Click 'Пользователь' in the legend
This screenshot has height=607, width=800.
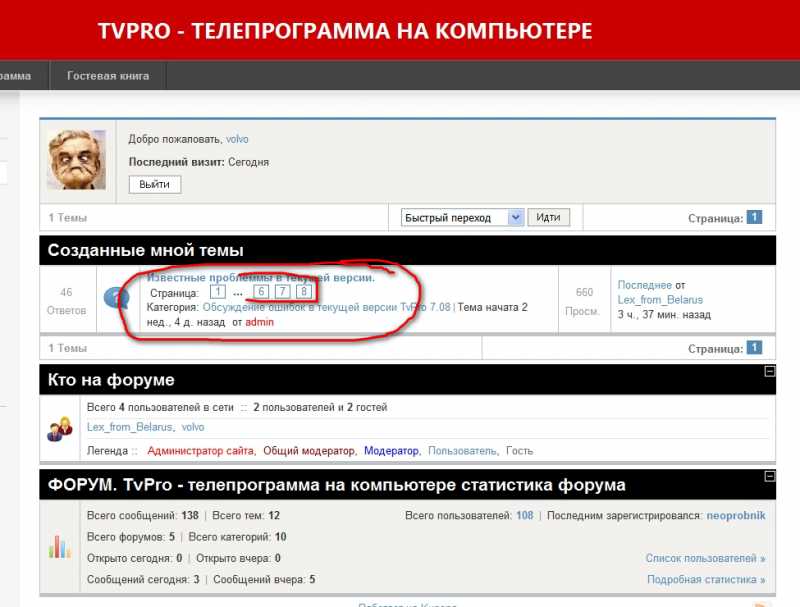[x=462, y=451]
